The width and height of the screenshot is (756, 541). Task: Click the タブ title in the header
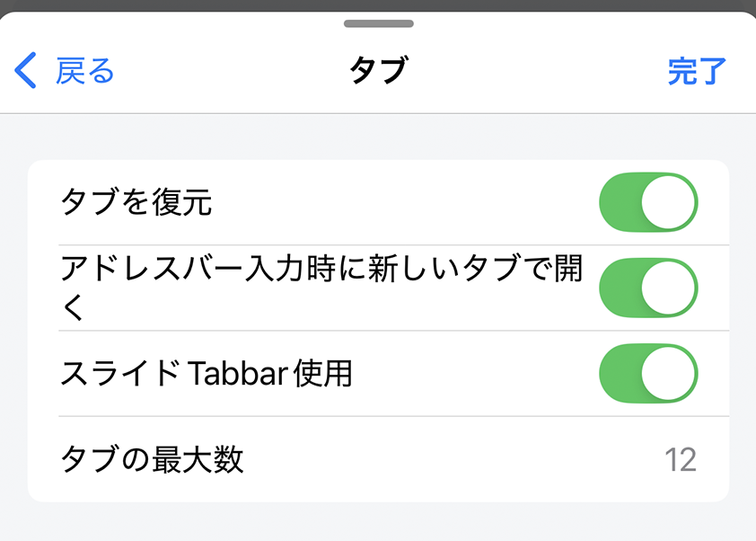point(378,70)
